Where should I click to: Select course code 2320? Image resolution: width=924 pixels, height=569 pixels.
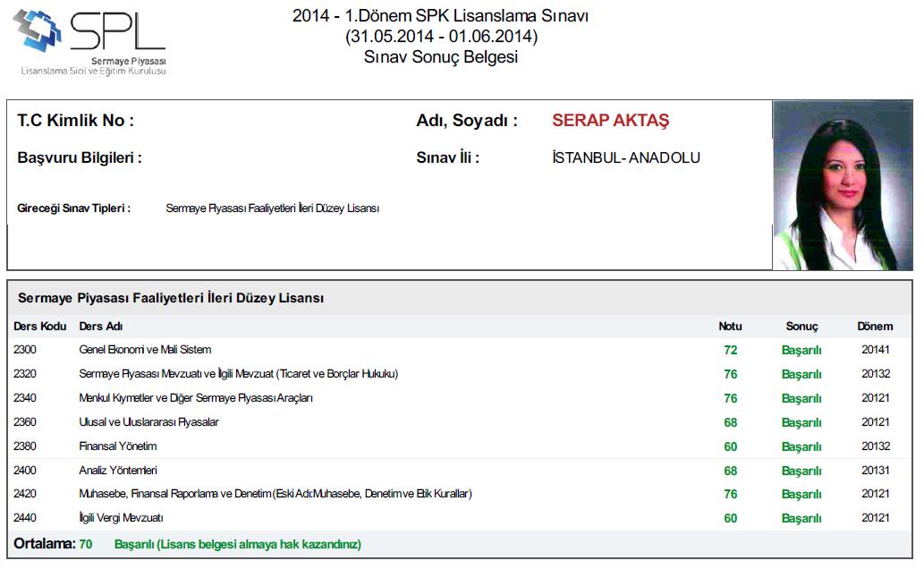[25, 374]
